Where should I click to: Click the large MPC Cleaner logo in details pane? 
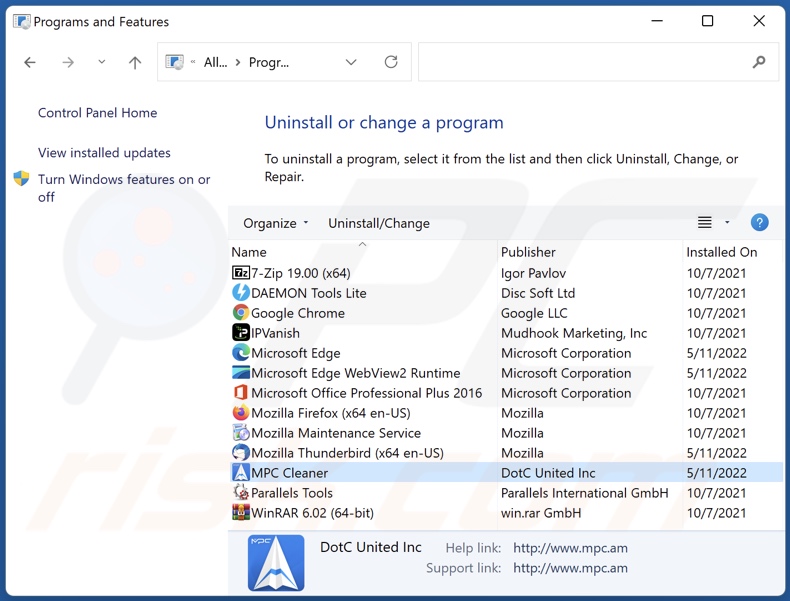(276, 563)
